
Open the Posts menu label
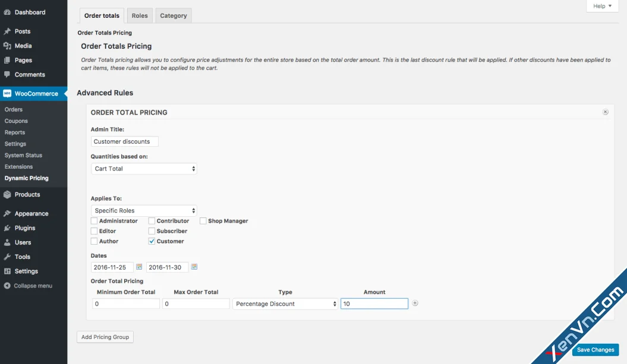(x=23, y=31)
